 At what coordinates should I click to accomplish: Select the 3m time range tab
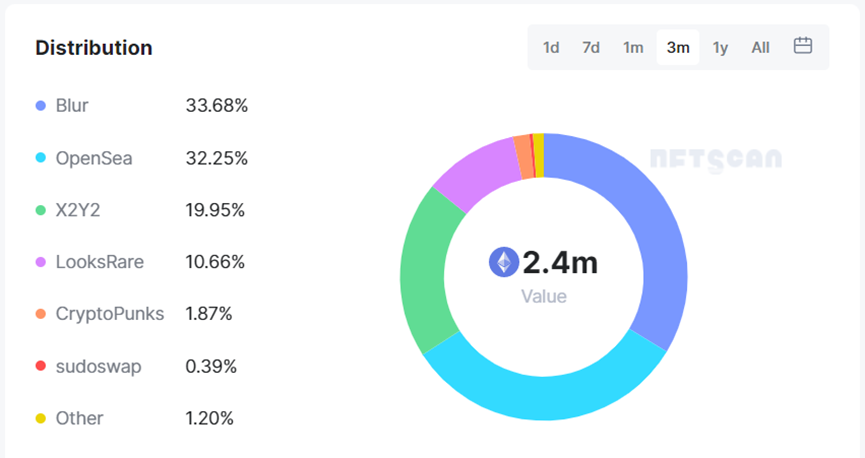[678, 47]
